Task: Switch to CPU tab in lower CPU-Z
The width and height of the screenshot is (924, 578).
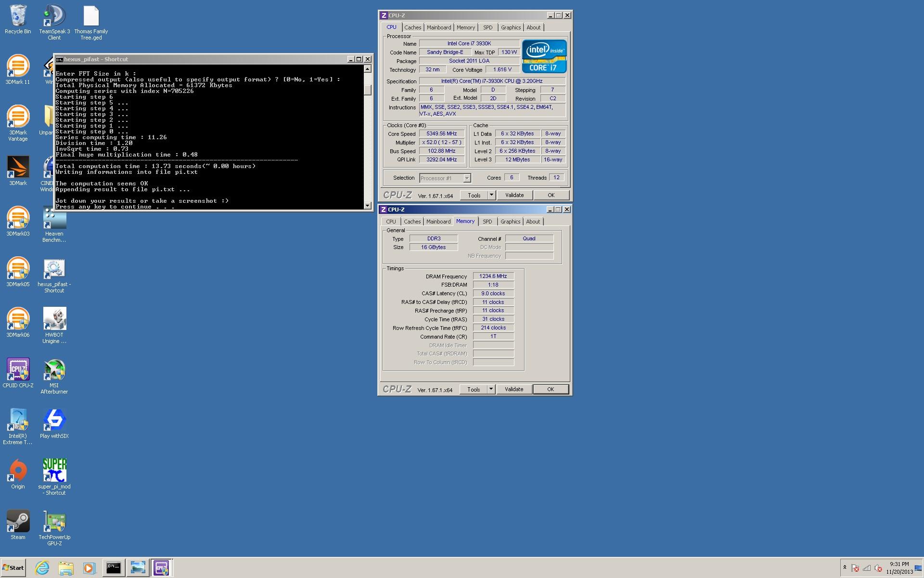Action: coord(391,222)
